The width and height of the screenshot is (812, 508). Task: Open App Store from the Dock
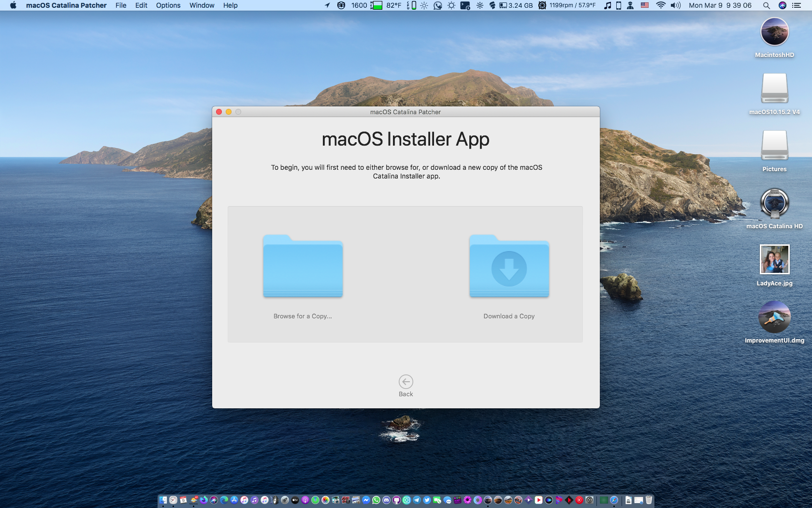[234, 500]
